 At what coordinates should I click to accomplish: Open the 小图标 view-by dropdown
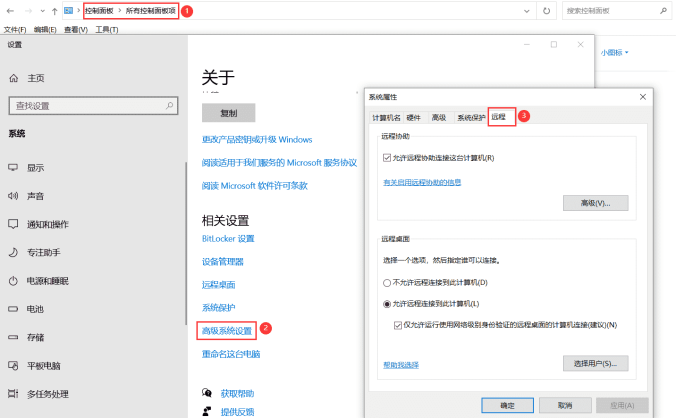(x=615, y=53)
